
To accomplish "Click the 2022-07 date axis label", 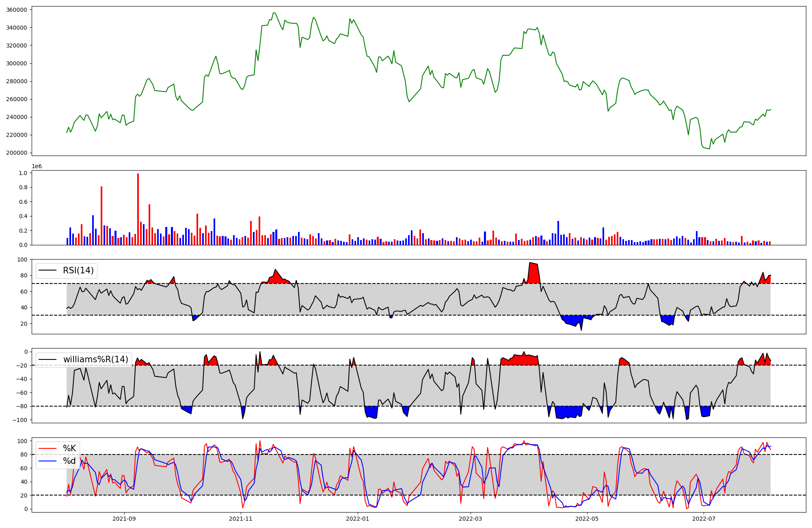I will [704, 519].
